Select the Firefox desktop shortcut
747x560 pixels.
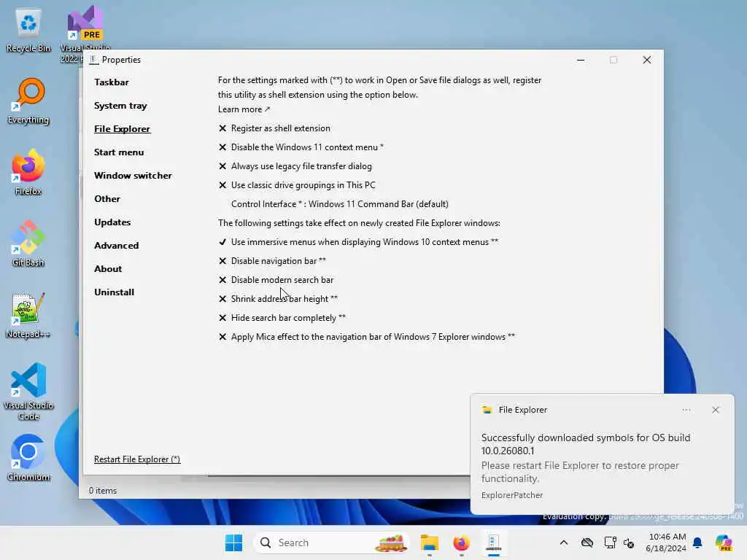(28, 172)
